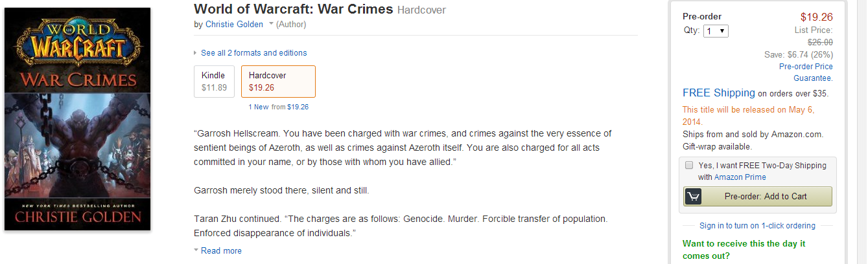Open the Qty quantity dropdown
868x264 pixels.
click(716, 31)
